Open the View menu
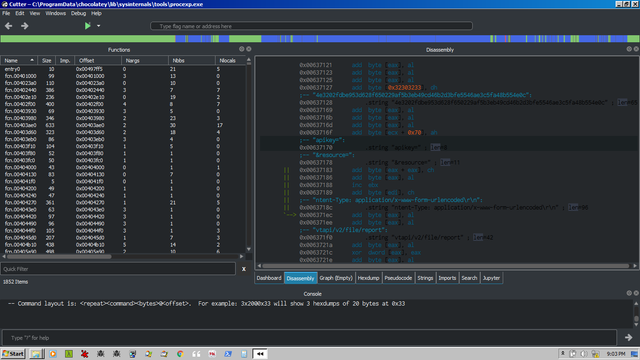Viewport: 640px width, 360px height. (x=35, y=13)
